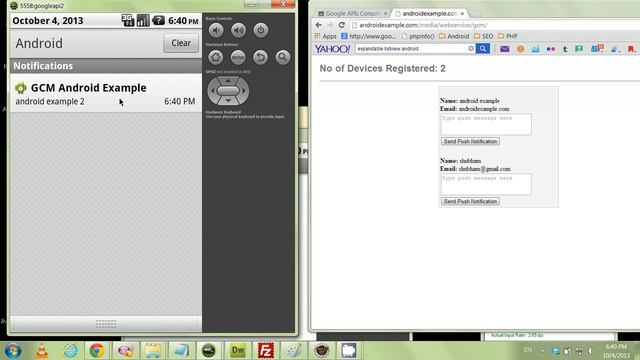Click emulator Search hardware button

pyautogui.click(x=282, y=58)
